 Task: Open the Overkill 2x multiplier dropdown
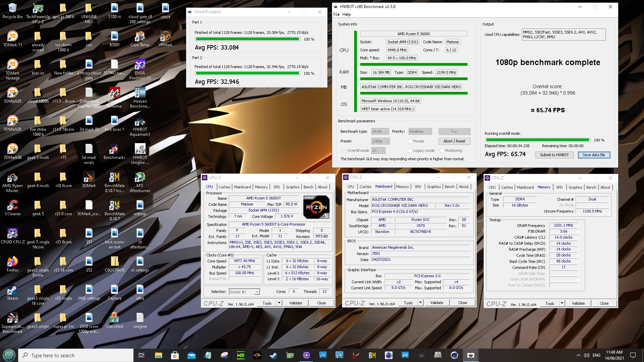pos(378,150)
